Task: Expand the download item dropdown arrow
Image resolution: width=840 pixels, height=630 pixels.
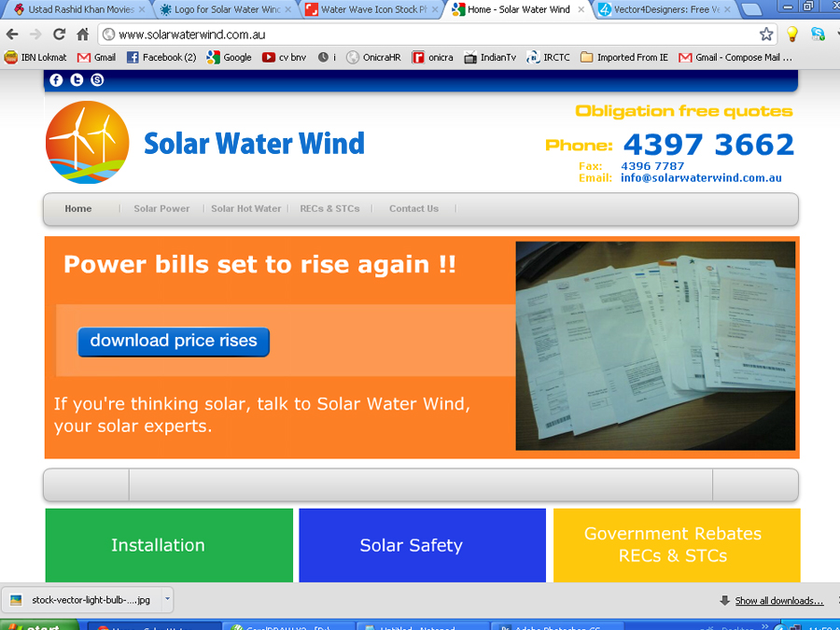Action: pos(167,600)
